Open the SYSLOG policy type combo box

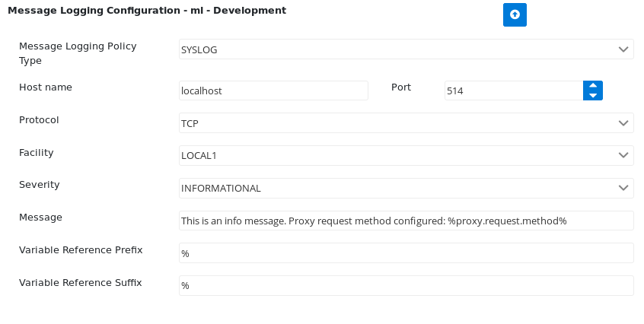(x=406, y=49)
